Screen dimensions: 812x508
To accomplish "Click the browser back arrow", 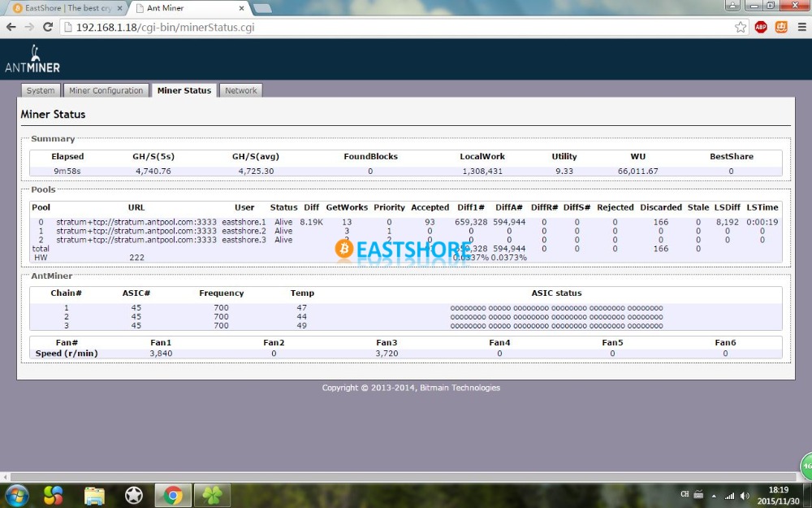I will coord(11,27).
